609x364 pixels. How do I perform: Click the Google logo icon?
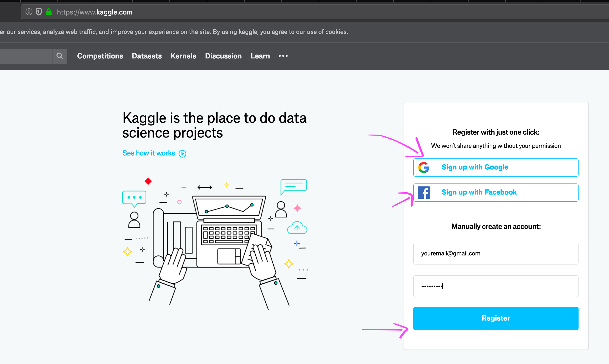tap(424, 168)
